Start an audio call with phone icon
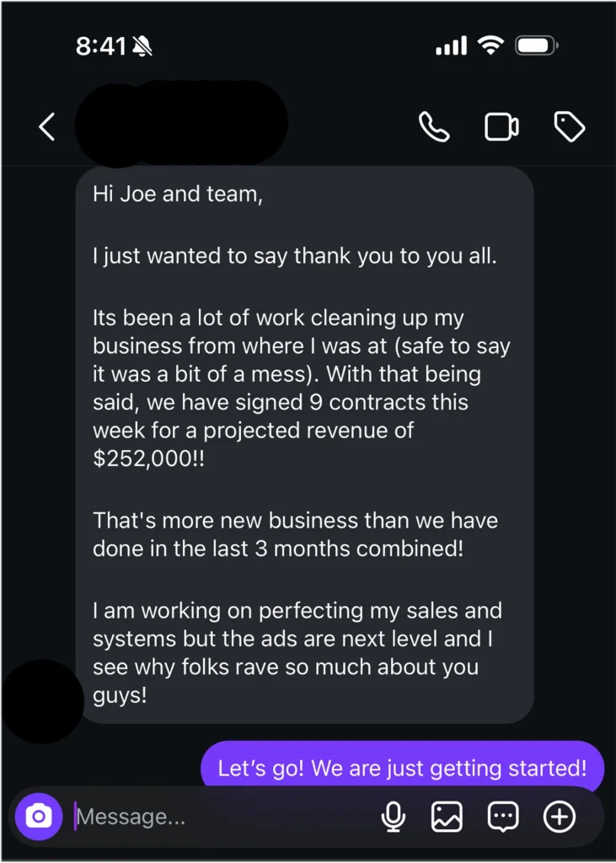Viewport: 616px width, 863px height. pyautogui.click(x=434, y=127)
